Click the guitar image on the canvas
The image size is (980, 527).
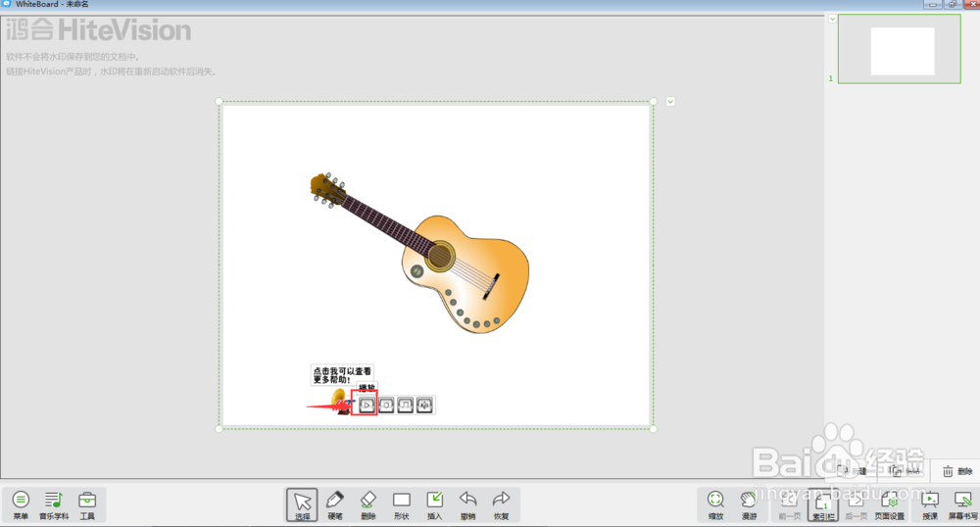click(x=420, y=253)
